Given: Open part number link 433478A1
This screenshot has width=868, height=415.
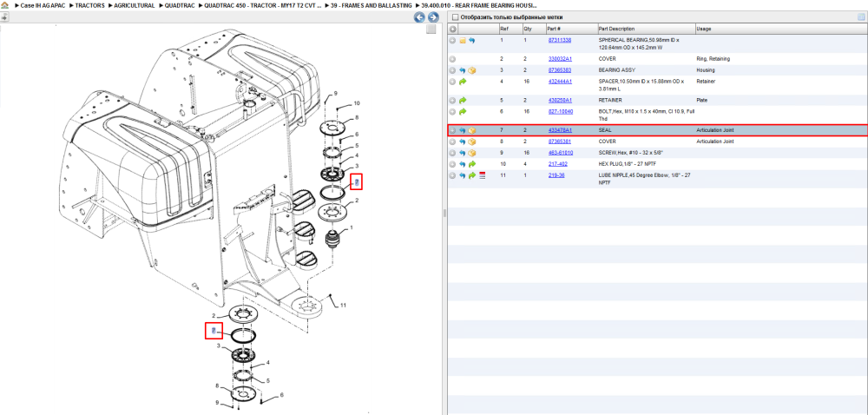Looking at the screenshot, I should click(560, 130).
